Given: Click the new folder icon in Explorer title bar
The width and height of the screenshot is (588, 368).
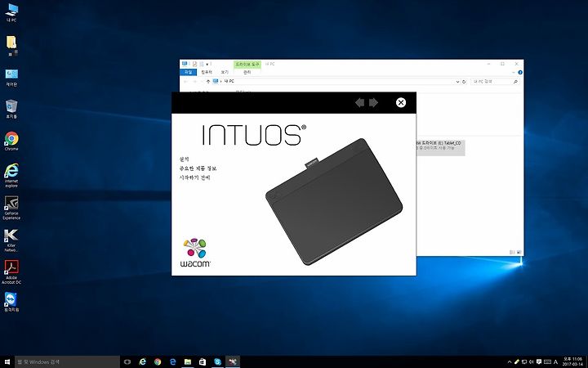Looking at the screenshot, I should [202, 65].
